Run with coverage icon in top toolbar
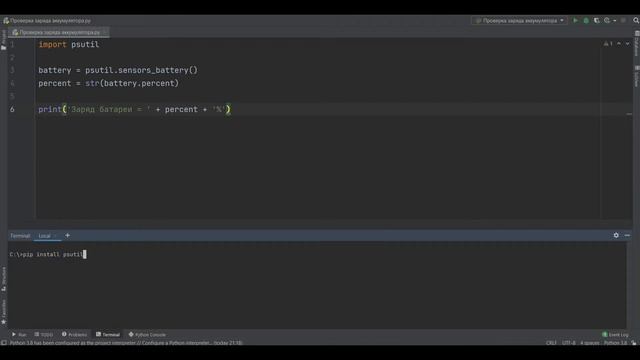This screenshot has height=360, width=640. 597,20
